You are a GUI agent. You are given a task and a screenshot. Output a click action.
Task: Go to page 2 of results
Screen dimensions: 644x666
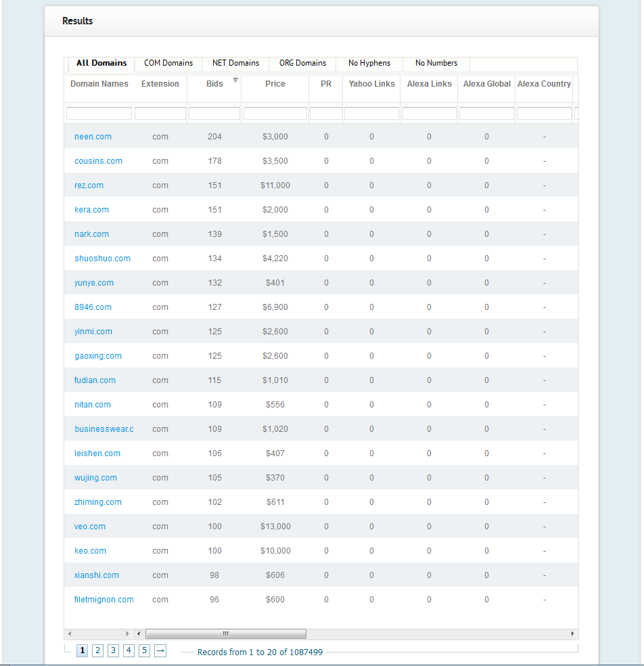(x=97, y=650)
